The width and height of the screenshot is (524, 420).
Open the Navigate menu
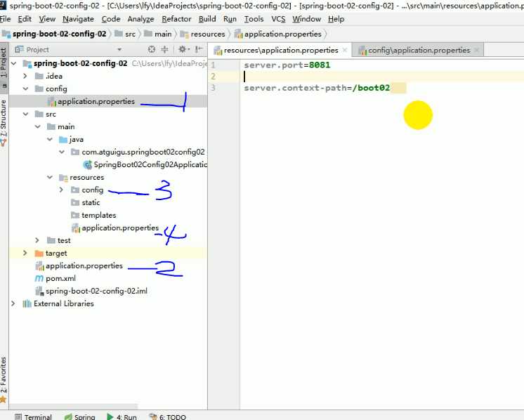coord(78,19)
